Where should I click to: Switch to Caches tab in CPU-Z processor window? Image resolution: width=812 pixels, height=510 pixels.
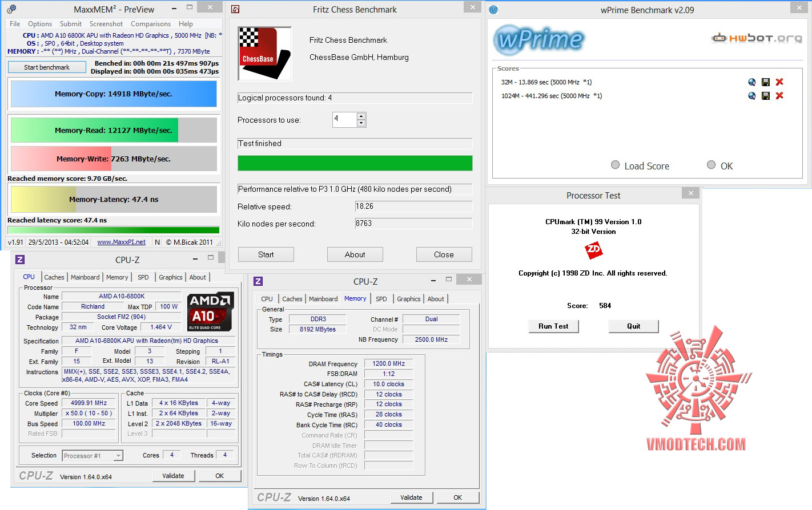(x=54, y=277)
